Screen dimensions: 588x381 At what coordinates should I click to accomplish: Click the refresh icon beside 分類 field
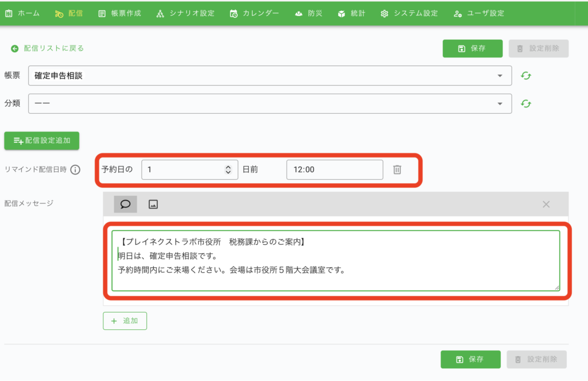click(526, 103)
